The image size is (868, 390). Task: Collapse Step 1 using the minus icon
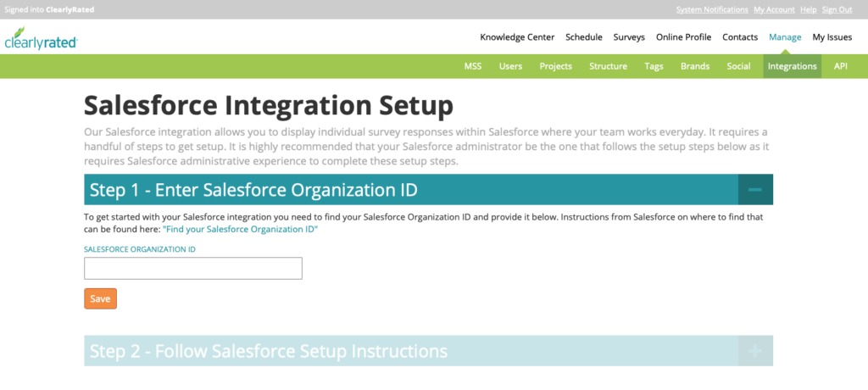(755, 189)
